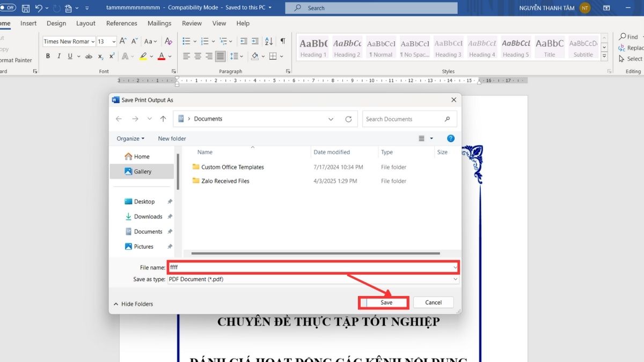The width and height of the screenshot is (644, 362).
Task: Click horizontal scrollbar in file list
Action: click(316, 253)
